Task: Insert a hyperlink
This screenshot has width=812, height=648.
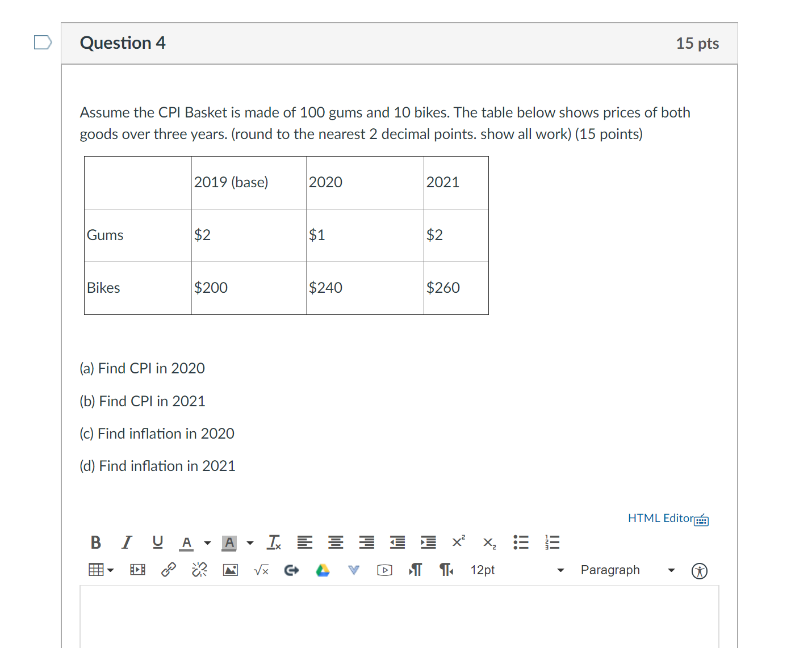Action: coord(168,570)
